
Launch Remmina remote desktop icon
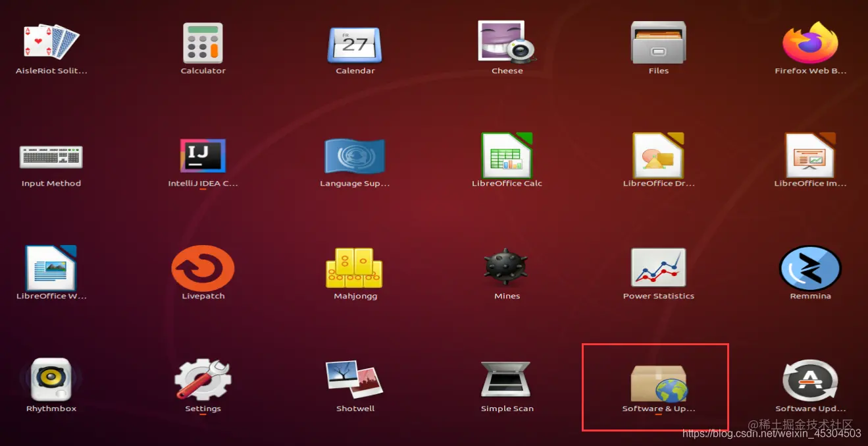pyautogui.click(x=810, y=268)
